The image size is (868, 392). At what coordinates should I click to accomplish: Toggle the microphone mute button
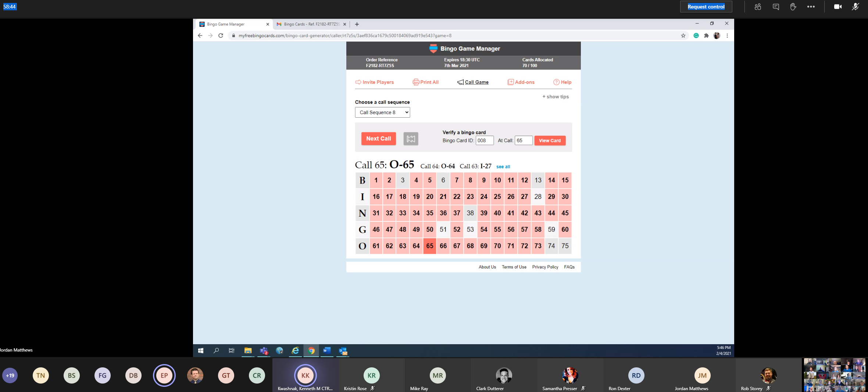pyautogui.click(x=856, y=7)
